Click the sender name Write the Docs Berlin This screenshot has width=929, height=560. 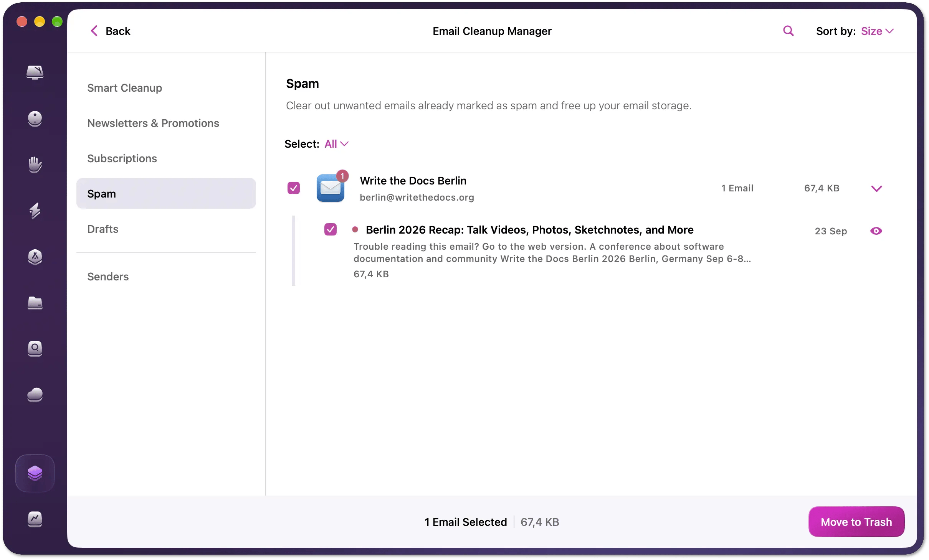pyautogui.click(x=413, y=181)
